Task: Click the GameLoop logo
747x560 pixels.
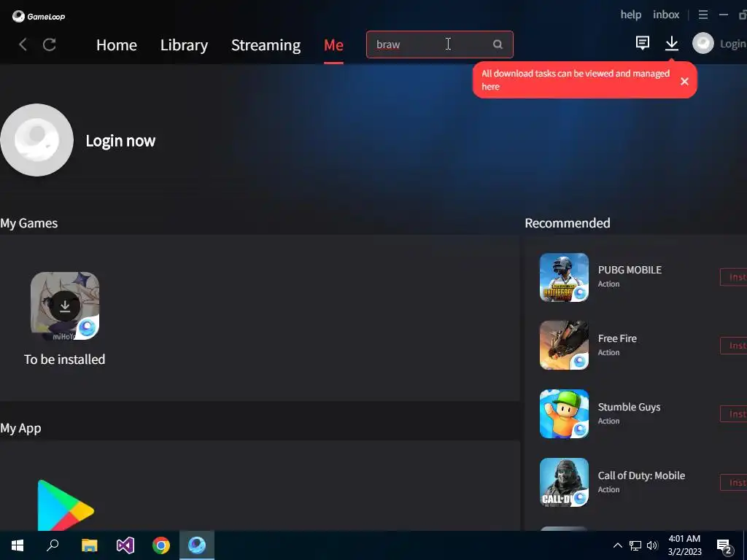Action: pyautogui.click(x=39, y=16)
